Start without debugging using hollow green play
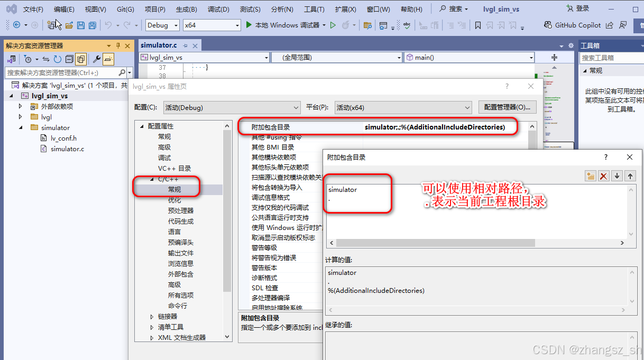Viewport: 644px width, 360px height. (x=333, y=25)
